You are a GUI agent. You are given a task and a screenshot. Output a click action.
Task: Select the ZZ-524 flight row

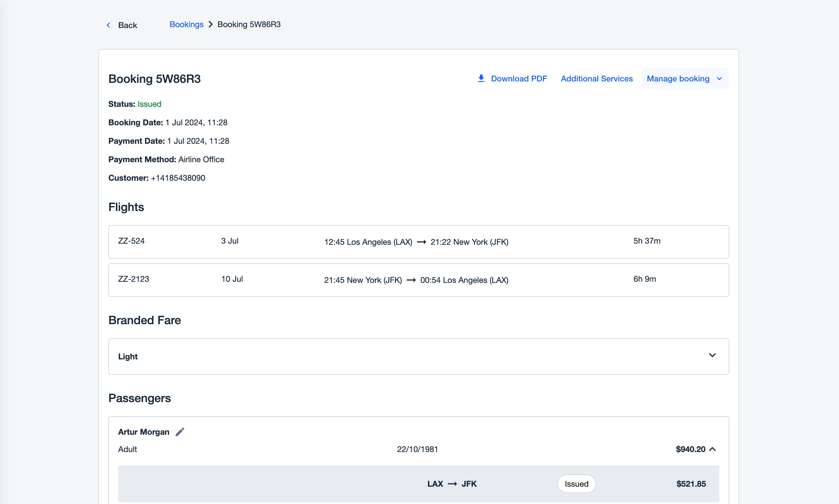point(131,241)
